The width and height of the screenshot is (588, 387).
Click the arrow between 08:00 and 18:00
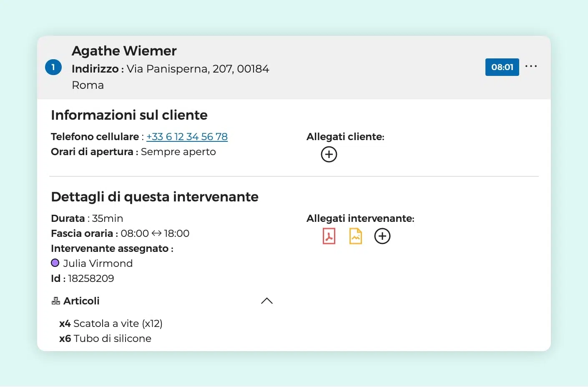point(156,234)
